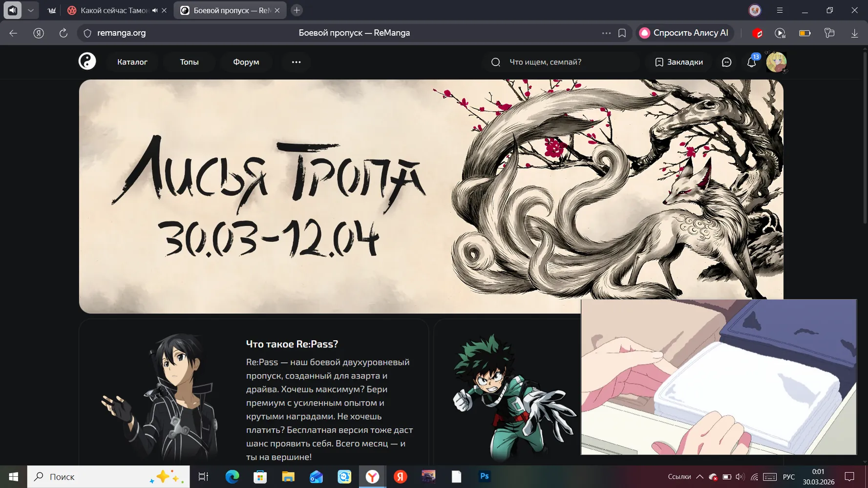
Task: Open the volume control in the tray
Action: pyautogui.click(x=740, y=477)
